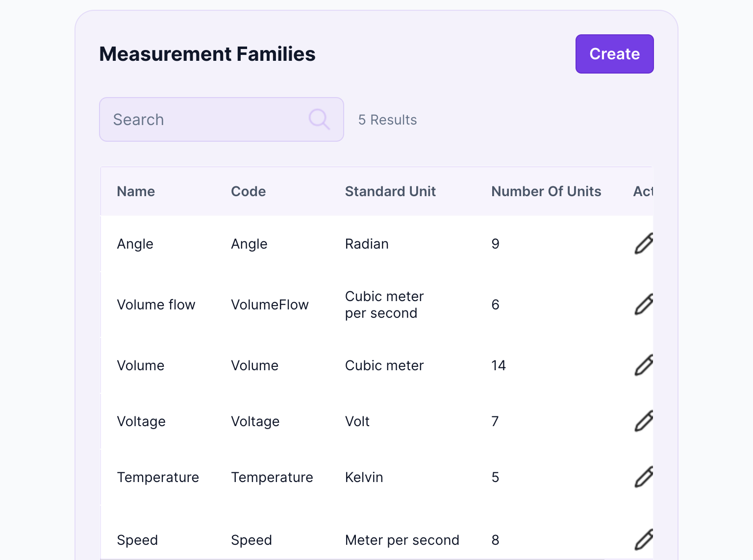
Task: Select the Cubic meter per second cell
Action: (384, 305)
